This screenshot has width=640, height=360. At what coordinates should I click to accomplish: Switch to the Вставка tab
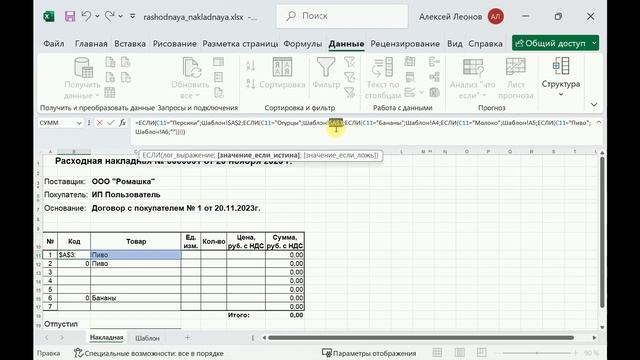click(130, 43)
